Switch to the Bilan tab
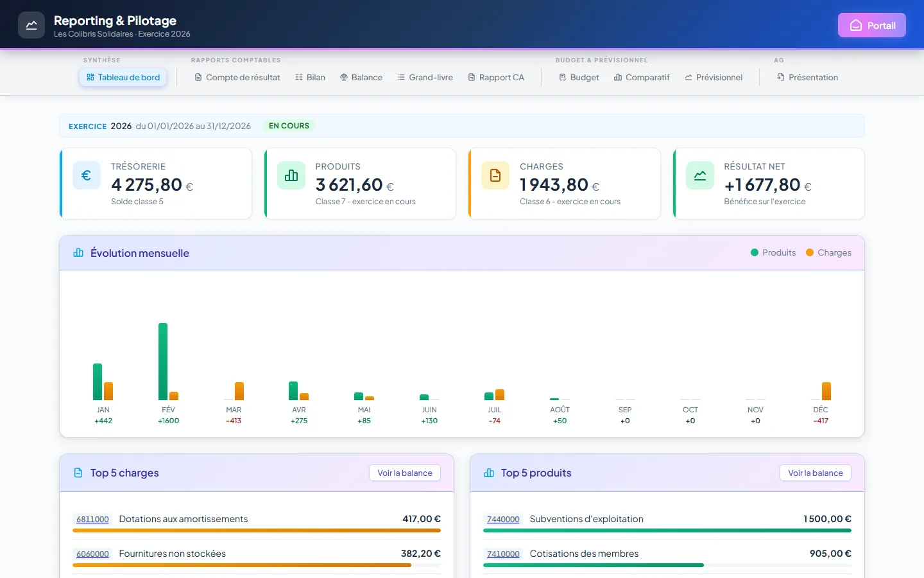The height and width of the screenshot is (578, 924). pyautogui.click(x=310, y=77)
